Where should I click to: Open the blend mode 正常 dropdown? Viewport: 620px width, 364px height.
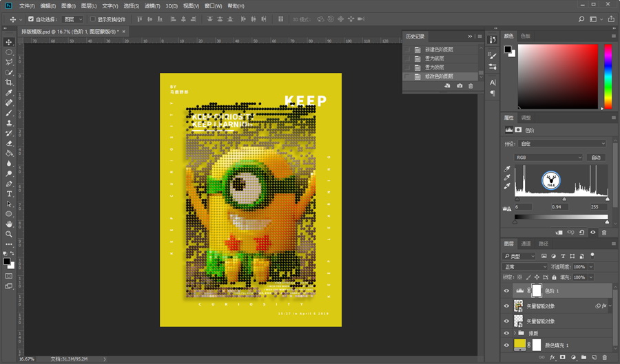click(524, 266)
